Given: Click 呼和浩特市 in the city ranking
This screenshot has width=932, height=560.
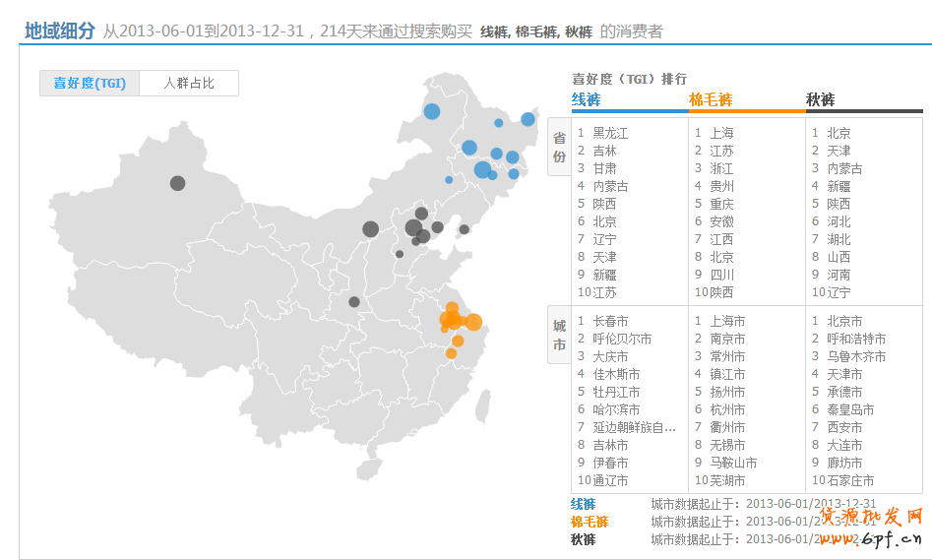Looking at the screenshot, I should pos(856,339).
